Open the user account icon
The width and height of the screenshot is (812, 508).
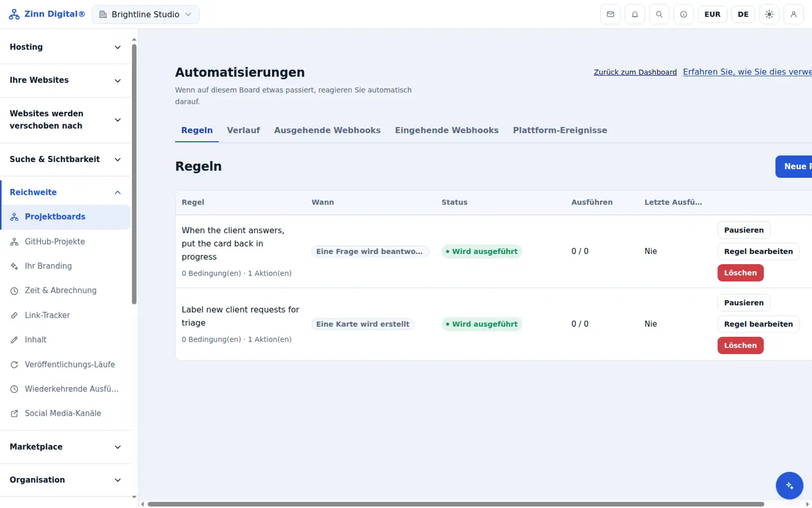point(793,14)
